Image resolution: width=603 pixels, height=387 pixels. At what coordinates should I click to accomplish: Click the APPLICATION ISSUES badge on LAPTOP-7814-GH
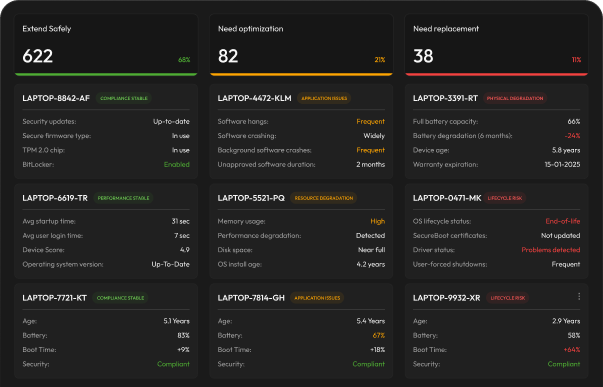(317, 298)
